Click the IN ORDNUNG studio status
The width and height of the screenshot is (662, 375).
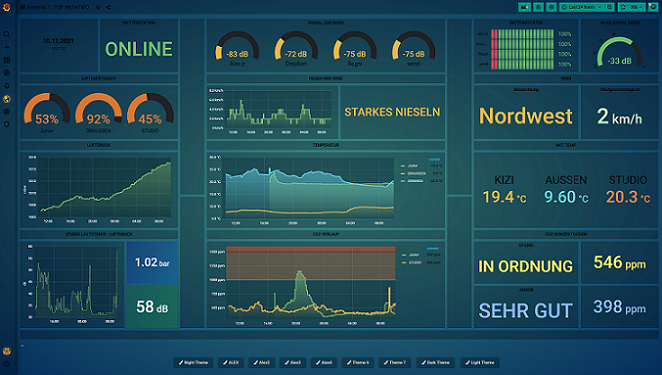[525, 266]
